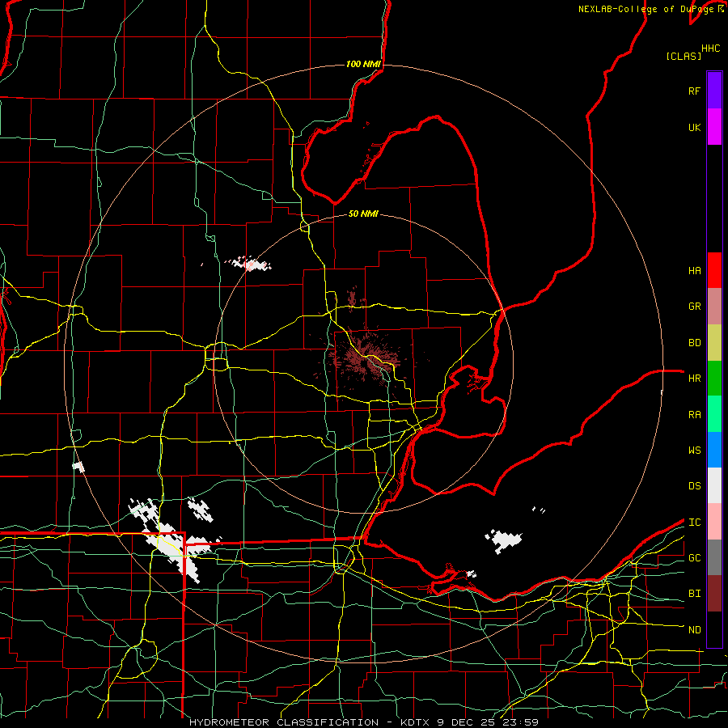728x728 pixels.
Task: Click the green HR legend color swatch
Action: coord(714,378)
